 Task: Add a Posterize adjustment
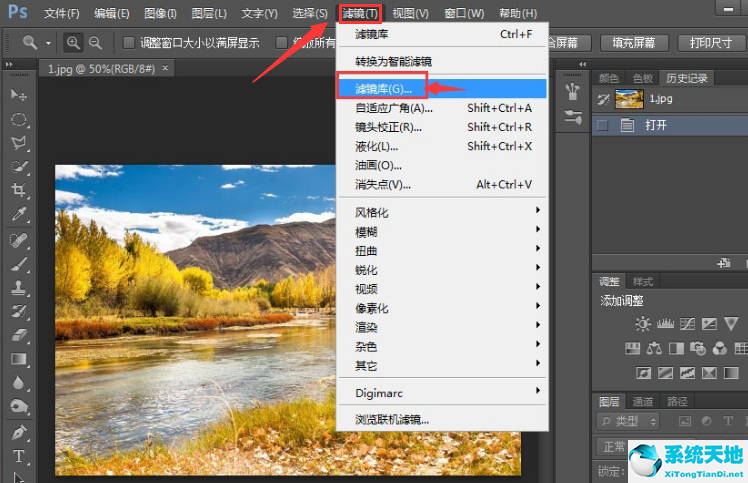click(665, 373)
